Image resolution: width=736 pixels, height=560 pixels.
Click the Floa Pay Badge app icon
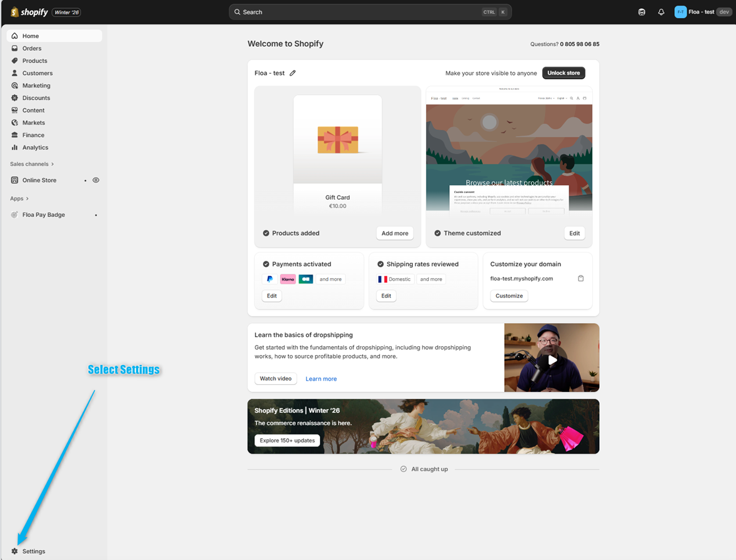point(14,214)
